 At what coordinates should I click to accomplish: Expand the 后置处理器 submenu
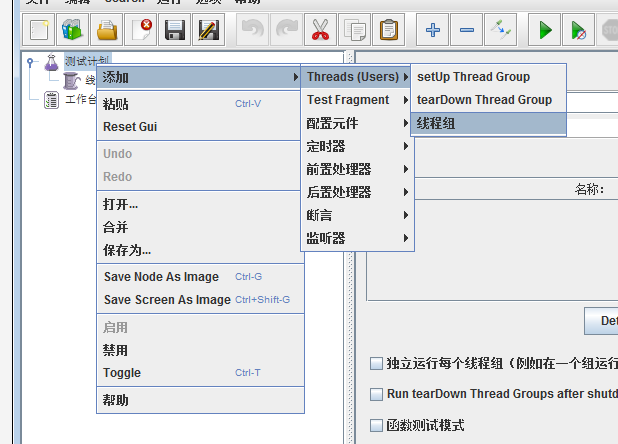357,192
